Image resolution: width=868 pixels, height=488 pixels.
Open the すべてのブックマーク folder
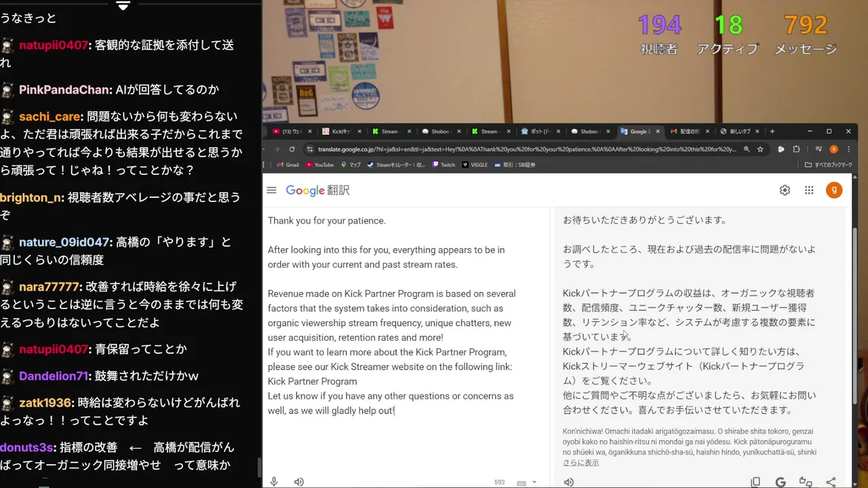pyautogui.click(x=827, y=165)
